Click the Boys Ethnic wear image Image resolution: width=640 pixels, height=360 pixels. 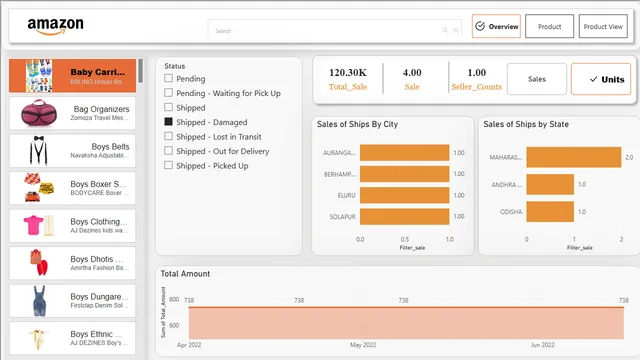[38, 339]
